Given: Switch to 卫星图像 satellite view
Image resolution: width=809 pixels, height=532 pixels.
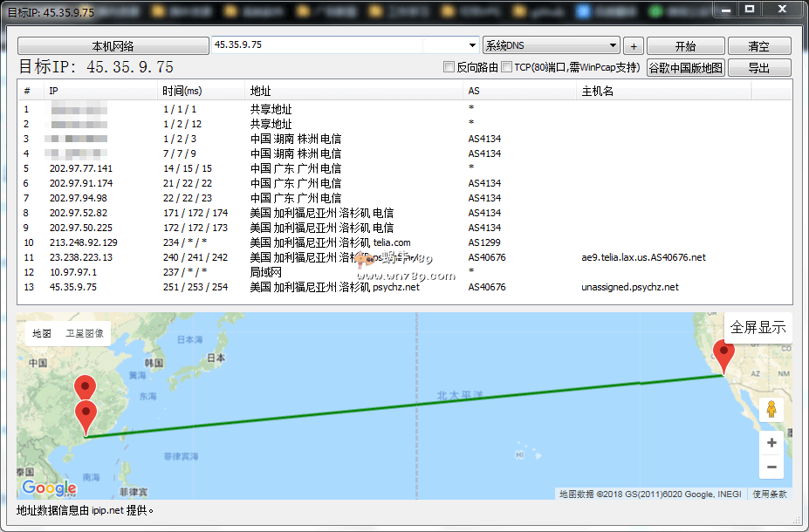Looking at the screenshot, I should click(85, 333).
